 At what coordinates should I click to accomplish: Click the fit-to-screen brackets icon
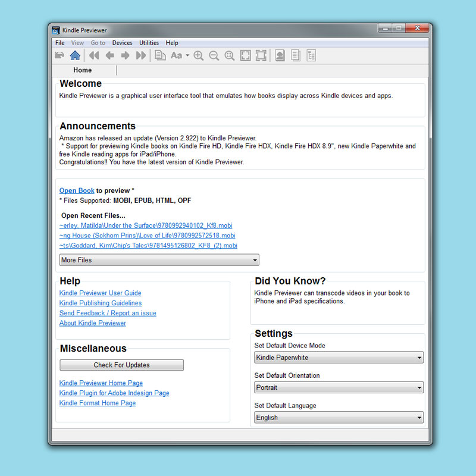click(245, 55)
